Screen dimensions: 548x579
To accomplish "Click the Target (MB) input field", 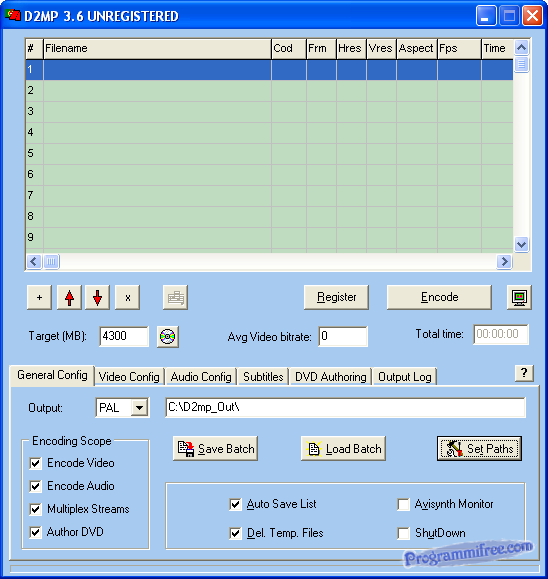I will 124,336.
